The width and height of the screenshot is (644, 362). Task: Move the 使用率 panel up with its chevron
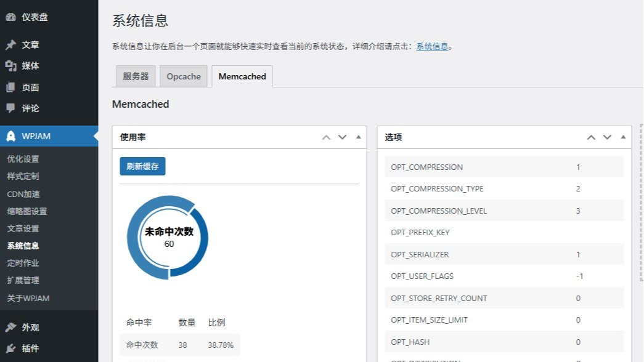[326, 137]
